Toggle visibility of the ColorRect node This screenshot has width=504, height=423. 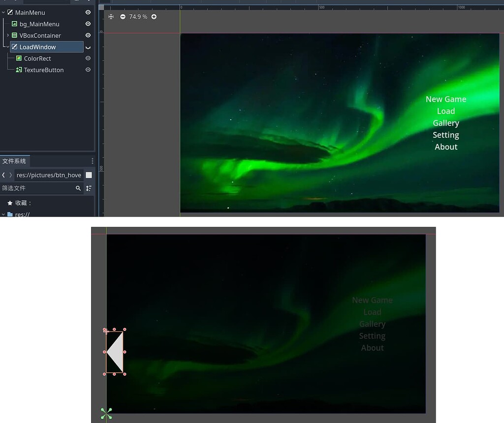pos(88,58)
